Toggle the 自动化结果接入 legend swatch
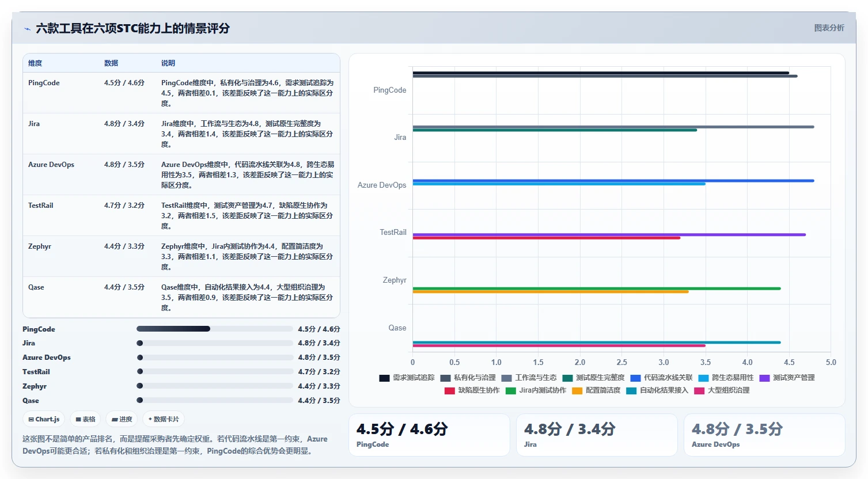Screen dimensions: 868x479 click(x=631, y=391)
